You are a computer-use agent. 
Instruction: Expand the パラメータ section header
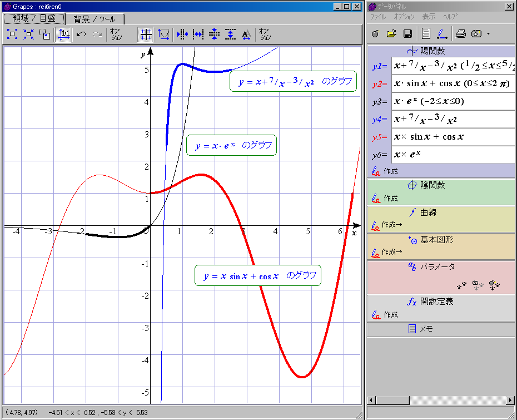pyautogui.click(x=431, y=266)
